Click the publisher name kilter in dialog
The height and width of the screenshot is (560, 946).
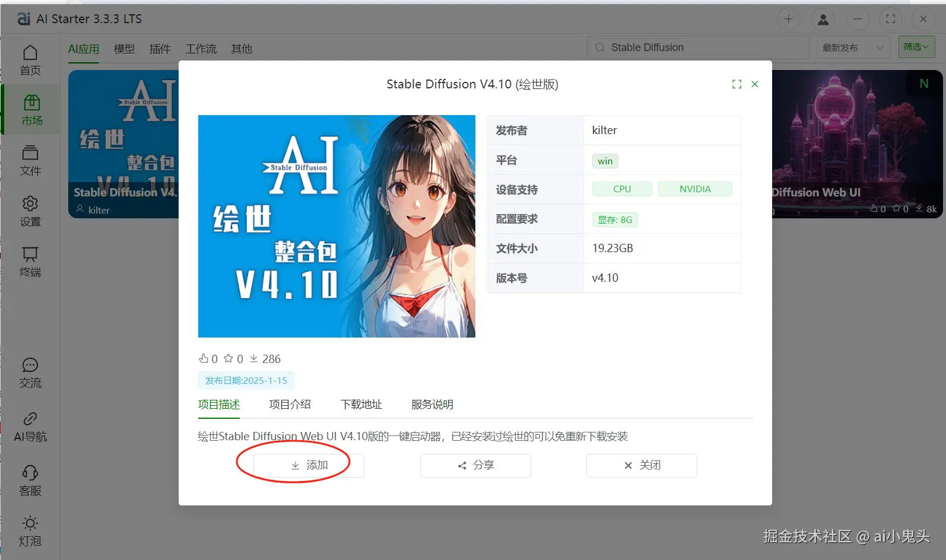(604, 130)
